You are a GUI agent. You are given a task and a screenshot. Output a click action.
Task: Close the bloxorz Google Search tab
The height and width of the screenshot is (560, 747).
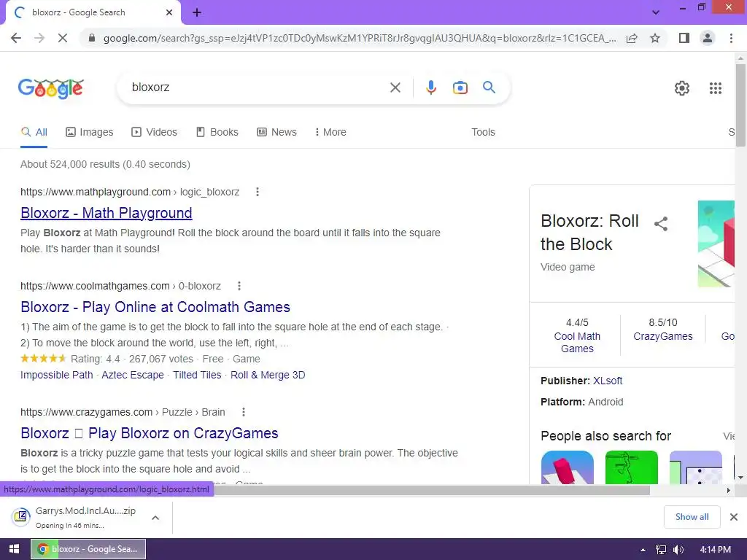[169, 12]
